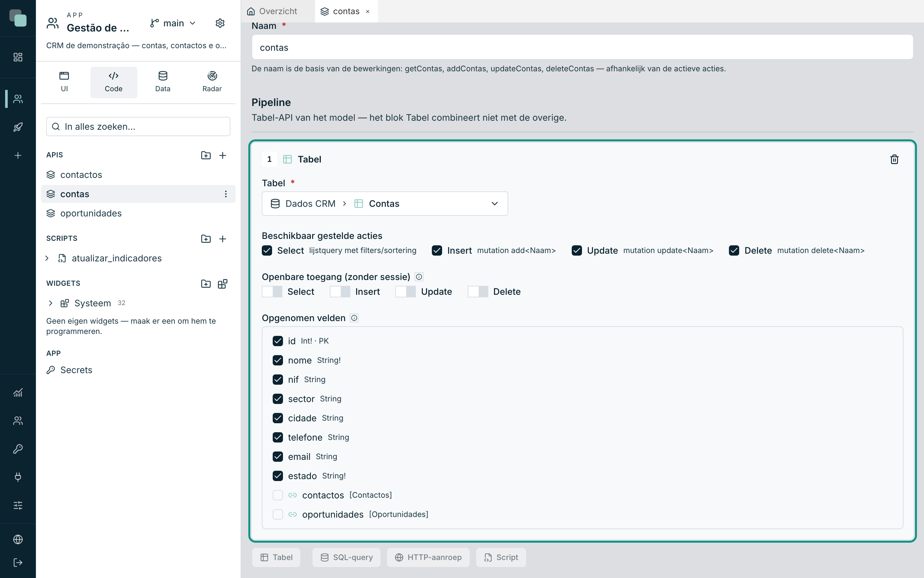Viewport: 924px width, 578px height.
Task: Uncheck the Update action checkbox
Action: point(577,250)
